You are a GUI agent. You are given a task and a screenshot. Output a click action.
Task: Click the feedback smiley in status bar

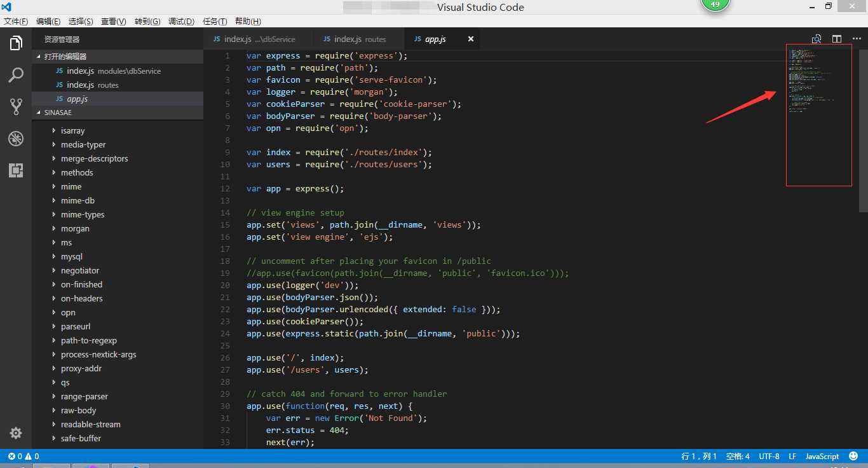[x=853, y=456]
